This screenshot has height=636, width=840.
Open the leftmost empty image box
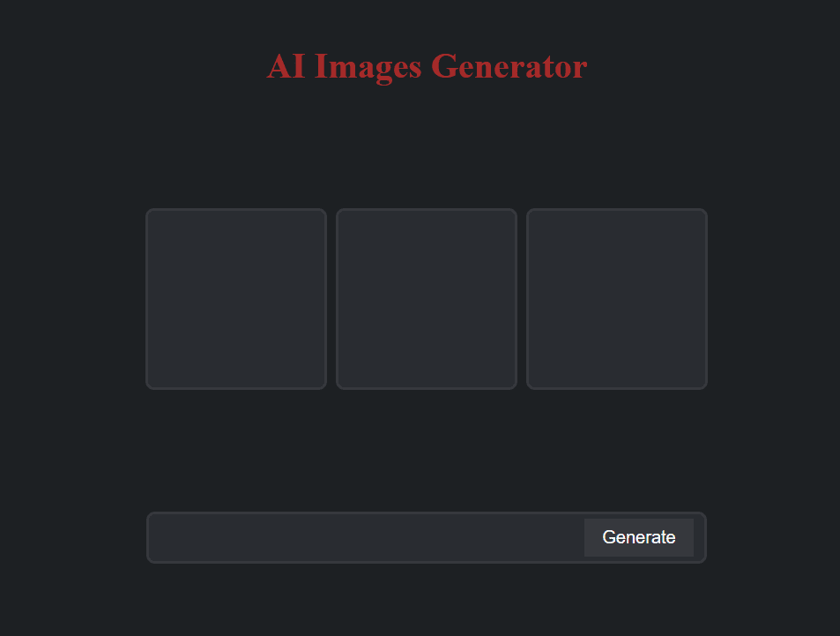(x=236, y=299)
